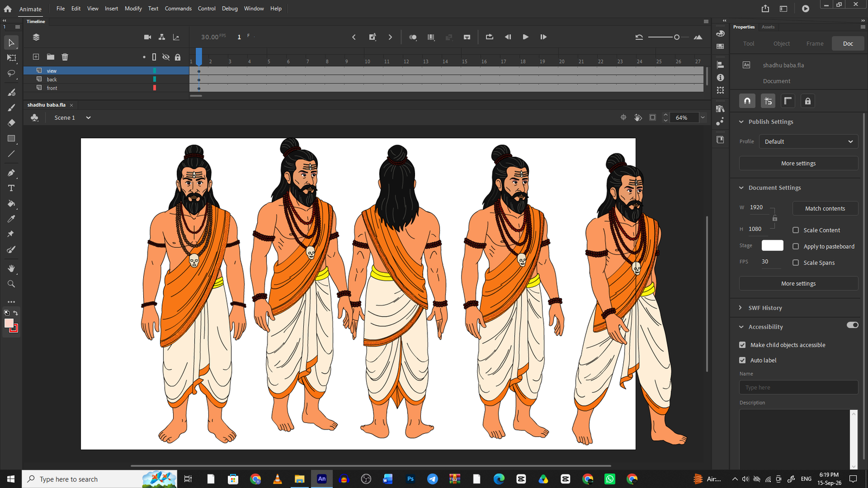Switch to the Frame tab in Properties
Viewport: 868px width, 488px height.
815,43
